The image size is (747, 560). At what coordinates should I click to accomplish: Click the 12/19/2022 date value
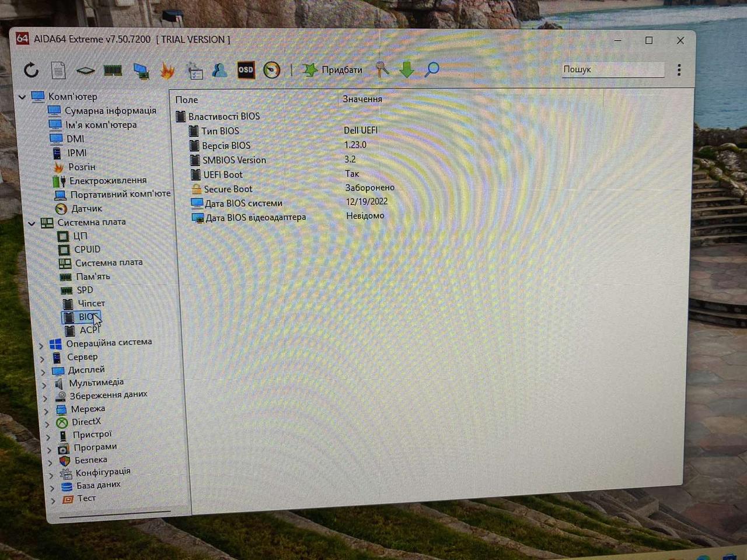tap(366, 202)
